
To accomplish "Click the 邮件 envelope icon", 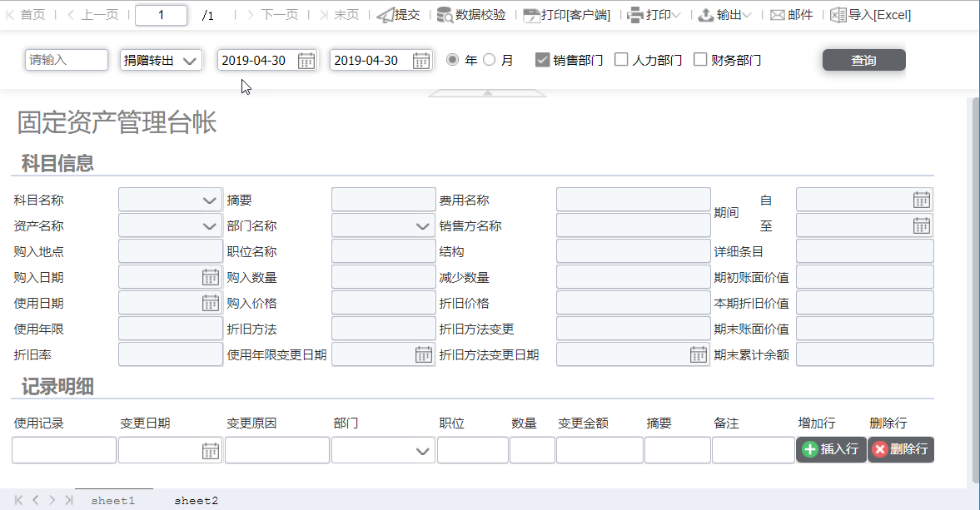I will (x=777, y=15).
